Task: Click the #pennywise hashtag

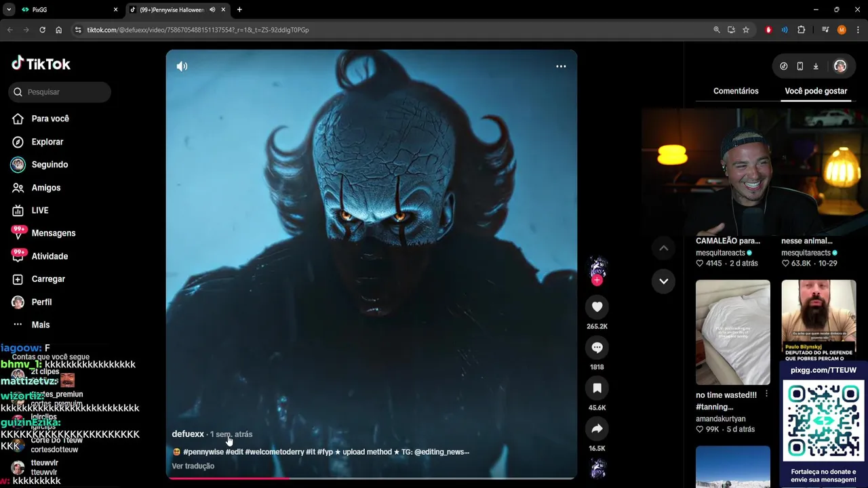Action: pyautogui.click(x=203, y=452)
